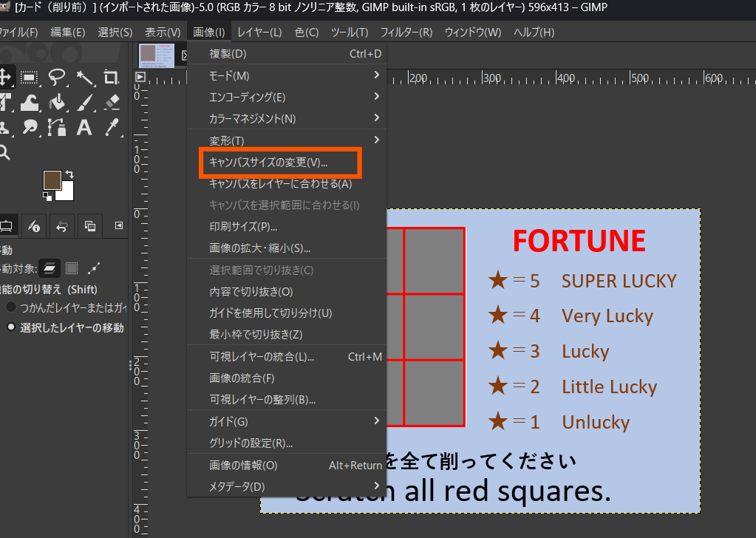This screenshot has width=756, height=538.
Task: Click the image thumbnail tab
Action: tap(157, 55)
